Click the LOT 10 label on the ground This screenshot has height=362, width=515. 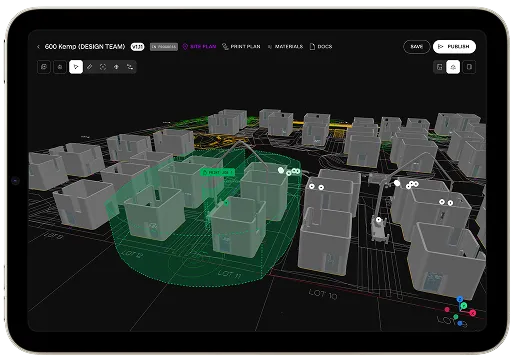323,294
